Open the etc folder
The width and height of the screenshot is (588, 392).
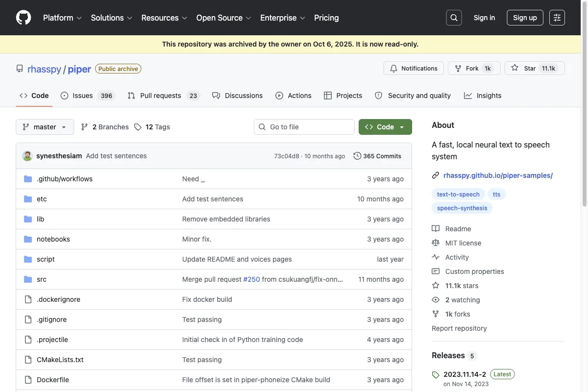pos(42,199)
